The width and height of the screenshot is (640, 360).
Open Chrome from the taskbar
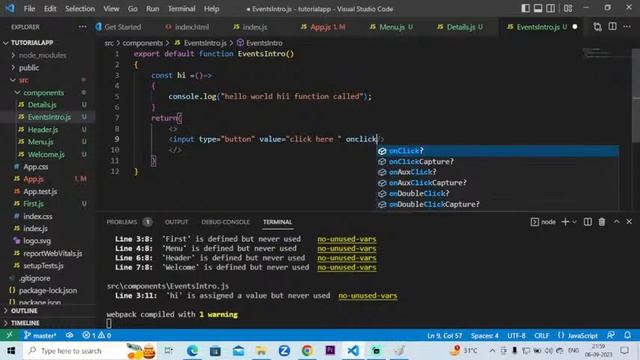[307, 350]
